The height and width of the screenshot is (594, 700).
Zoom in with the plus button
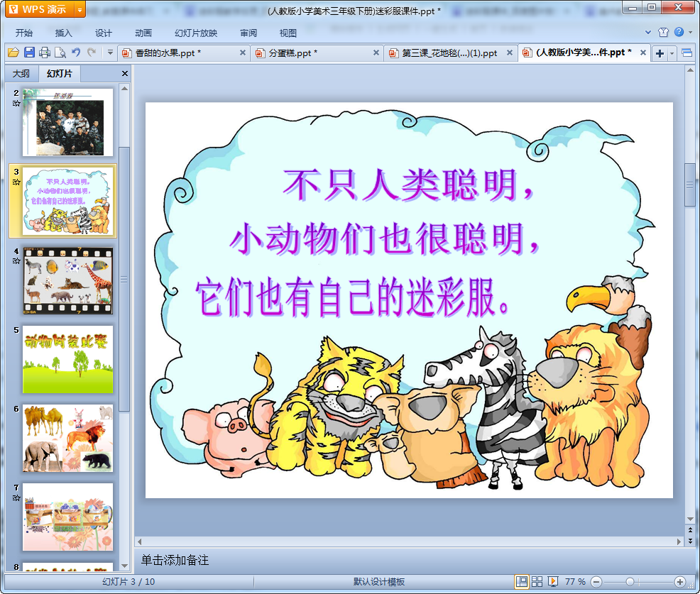click(x=680, y=581)
